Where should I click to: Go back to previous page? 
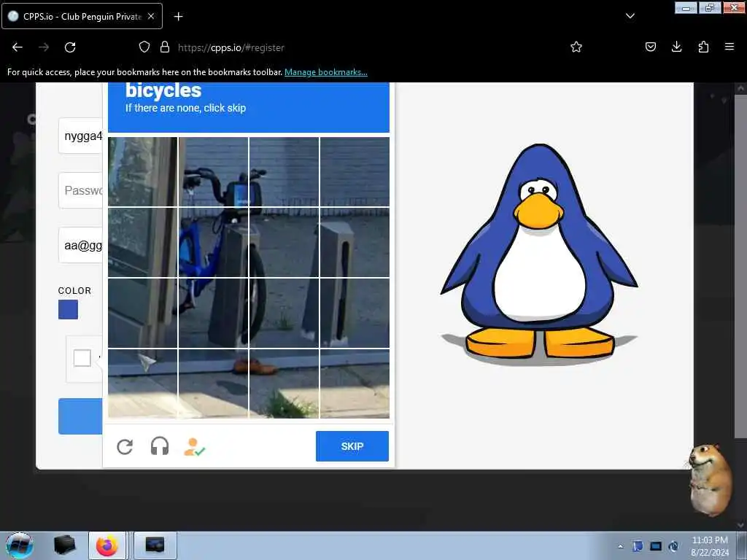pyautogui.click(x=18, y=47)
